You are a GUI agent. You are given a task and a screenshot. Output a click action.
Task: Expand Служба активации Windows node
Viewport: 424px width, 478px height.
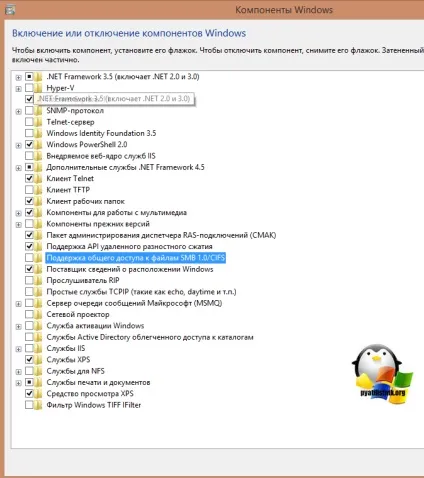coord(18,327)
